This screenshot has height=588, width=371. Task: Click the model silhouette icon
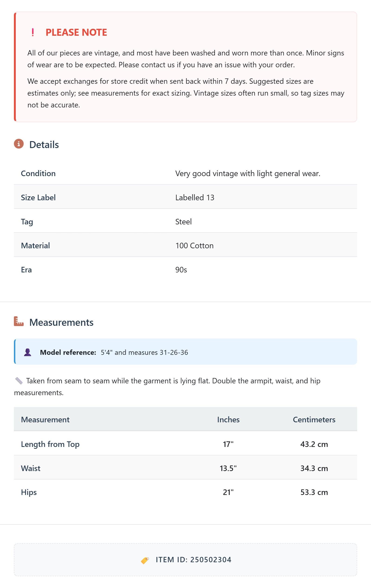click(28, 352)
